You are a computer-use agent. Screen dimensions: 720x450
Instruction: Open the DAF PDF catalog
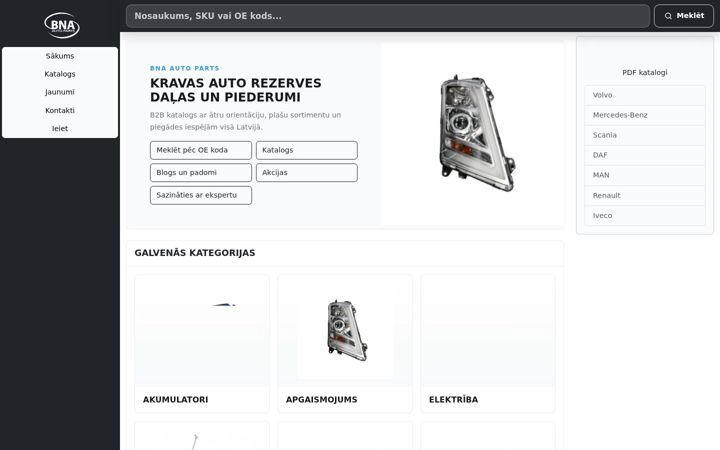pyautogui.click(x=645, y=155)
